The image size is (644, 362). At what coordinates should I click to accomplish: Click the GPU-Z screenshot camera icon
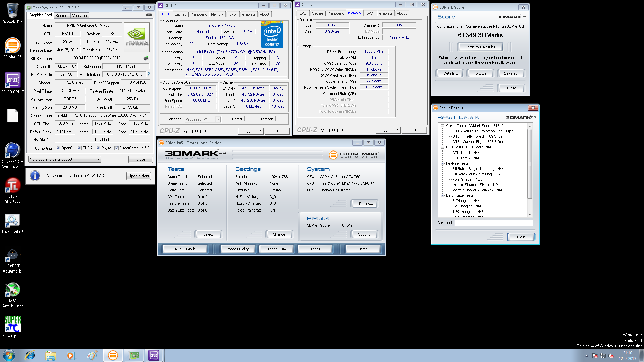click(x=149, y=15)
